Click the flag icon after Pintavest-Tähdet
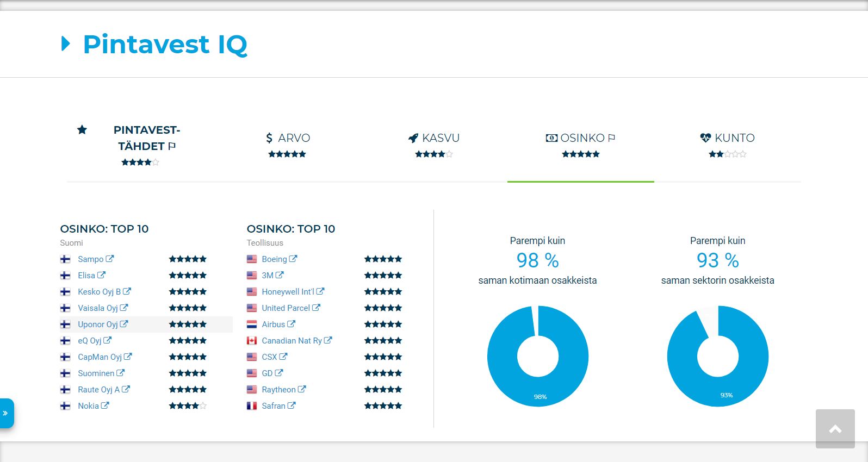 [172, 146]
